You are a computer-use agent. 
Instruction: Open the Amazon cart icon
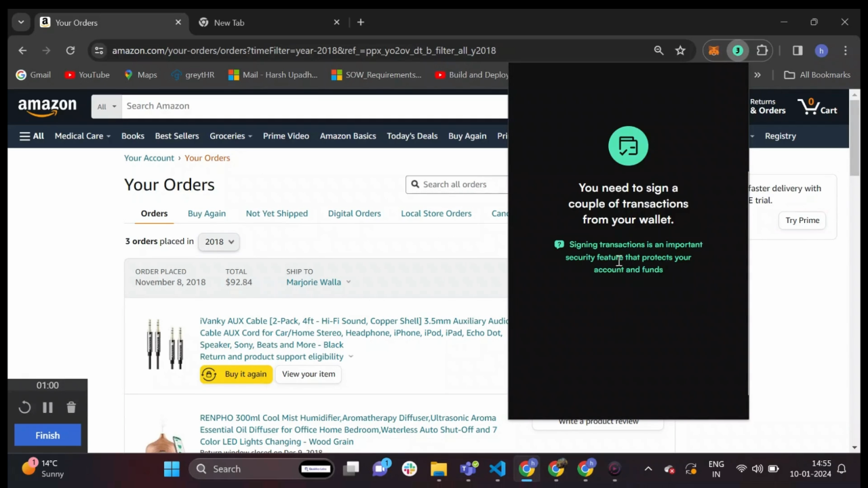point(817,106)
